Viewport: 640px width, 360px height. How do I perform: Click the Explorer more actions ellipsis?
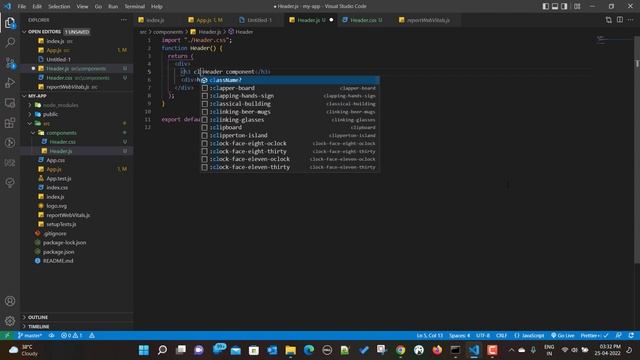[124, 20]
